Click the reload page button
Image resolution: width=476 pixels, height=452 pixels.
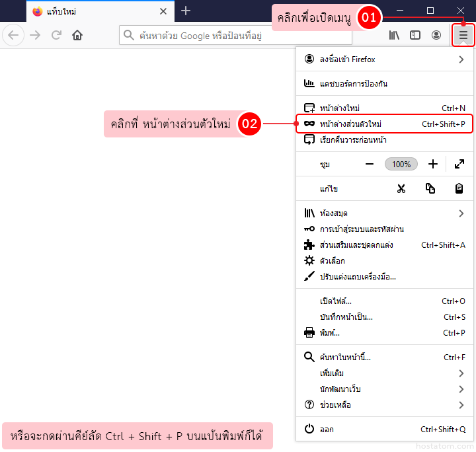[56, 35]
